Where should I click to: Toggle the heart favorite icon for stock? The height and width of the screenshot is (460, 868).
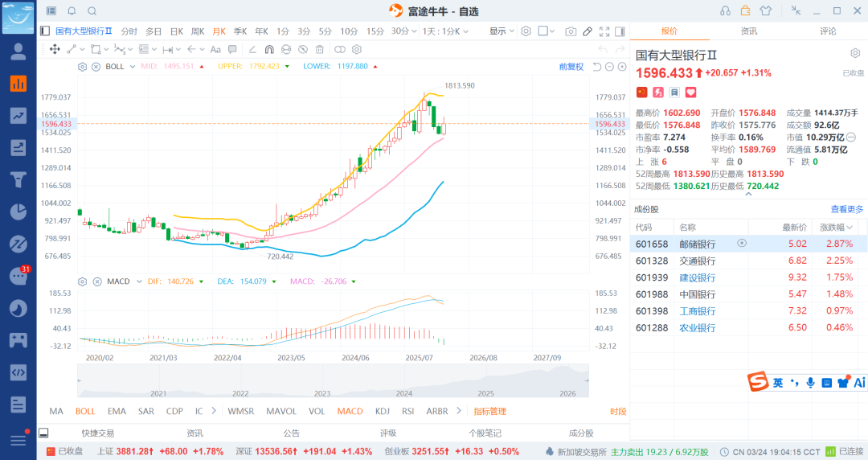[690, 92]
